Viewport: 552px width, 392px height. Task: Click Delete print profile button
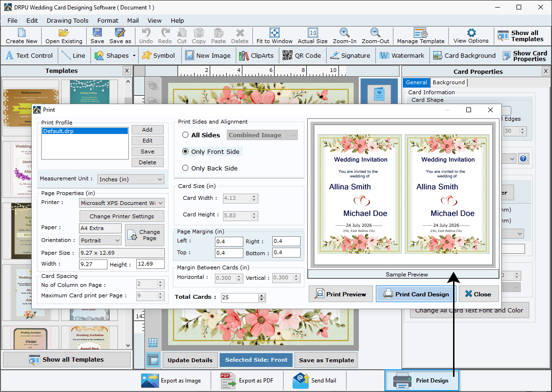tap(147, 162)
